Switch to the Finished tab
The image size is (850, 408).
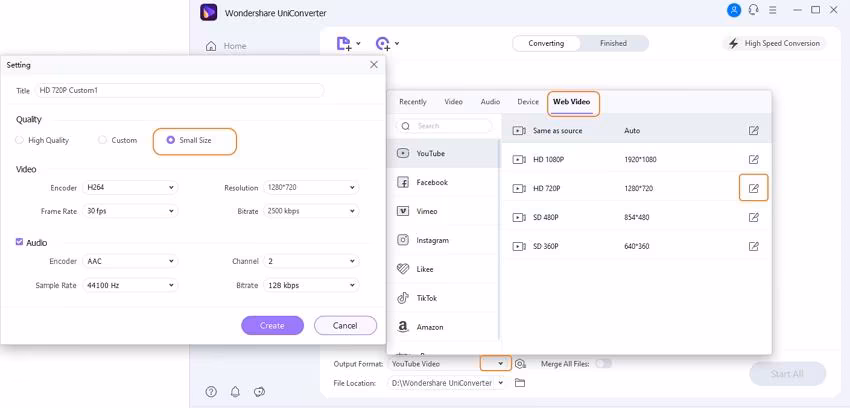click(613, 43)
